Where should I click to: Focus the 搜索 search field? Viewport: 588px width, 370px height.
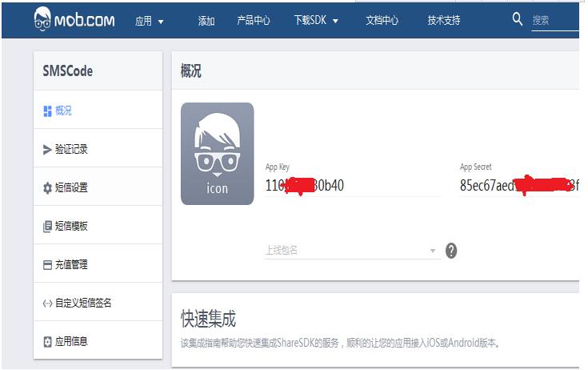click(x=555, y=21)
